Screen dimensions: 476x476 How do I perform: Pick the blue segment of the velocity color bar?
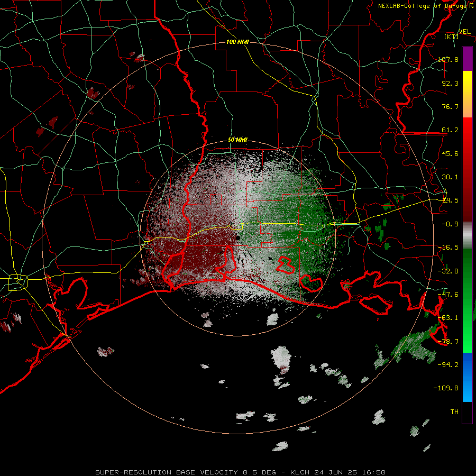click(x=467, y=377)
